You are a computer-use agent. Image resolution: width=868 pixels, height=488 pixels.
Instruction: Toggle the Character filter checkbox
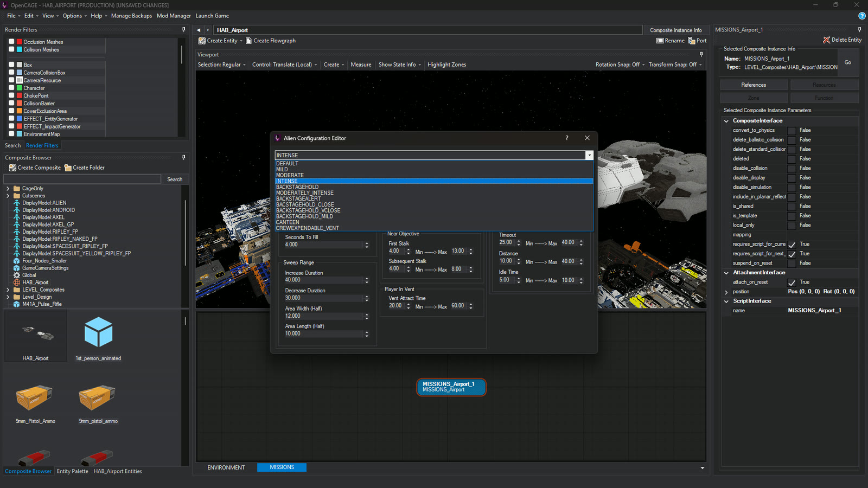[11, 88]
